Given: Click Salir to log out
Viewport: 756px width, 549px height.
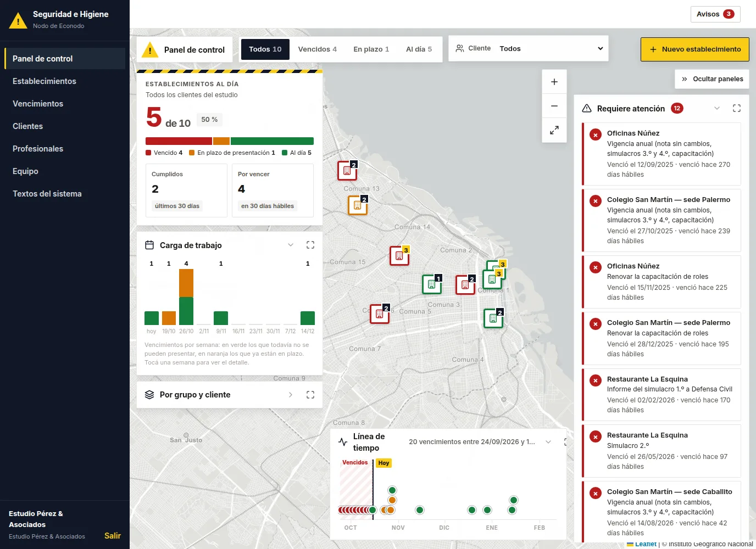Looking at the screenshot, I should tap(113, 536).
